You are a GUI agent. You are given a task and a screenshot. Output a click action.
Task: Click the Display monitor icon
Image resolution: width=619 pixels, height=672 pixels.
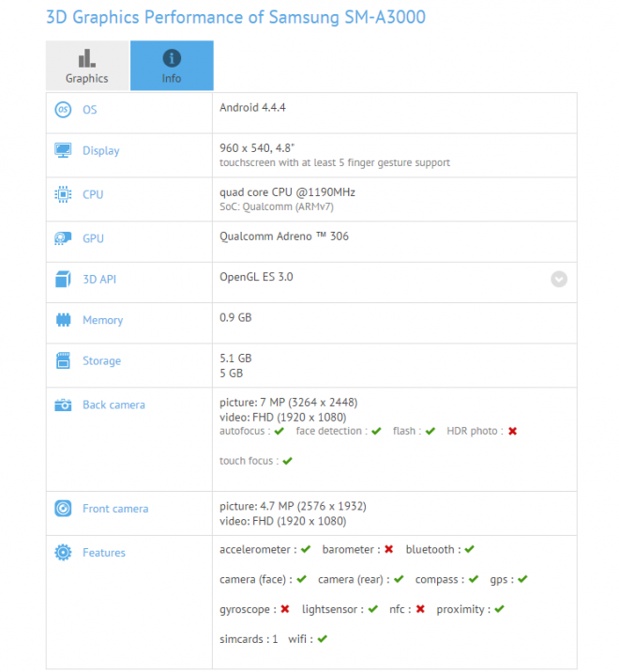click(63, 150)
